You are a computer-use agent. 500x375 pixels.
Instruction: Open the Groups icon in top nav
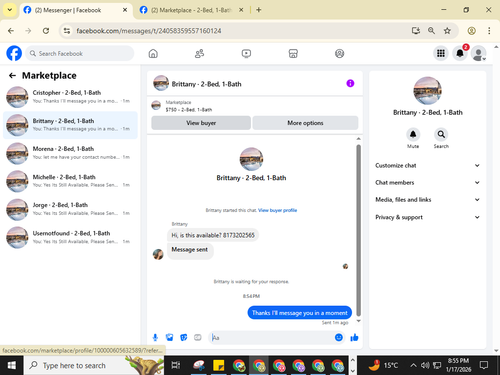tap(339, 53)
